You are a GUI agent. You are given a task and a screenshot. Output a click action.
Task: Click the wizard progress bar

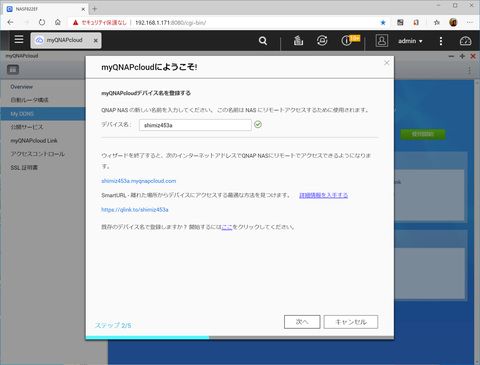pyautogui.click(x=239, y=338)
